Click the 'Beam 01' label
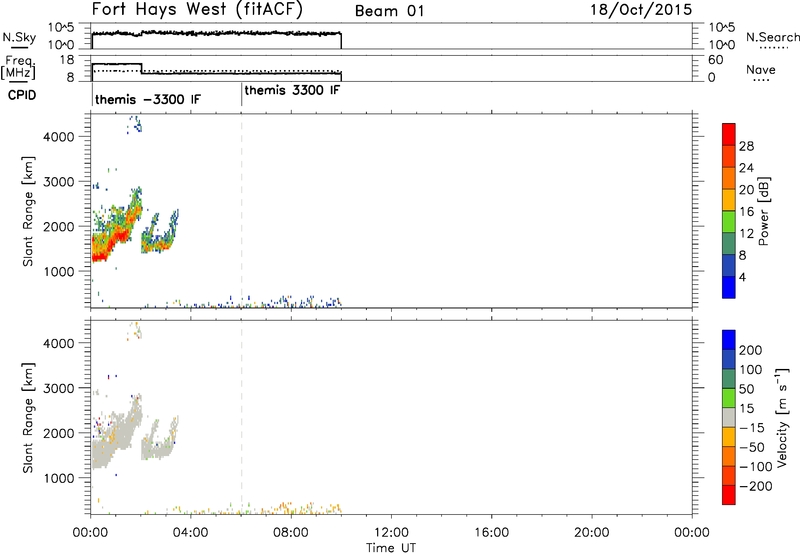This screenshot has height=554, width=800. coord(389,11)
